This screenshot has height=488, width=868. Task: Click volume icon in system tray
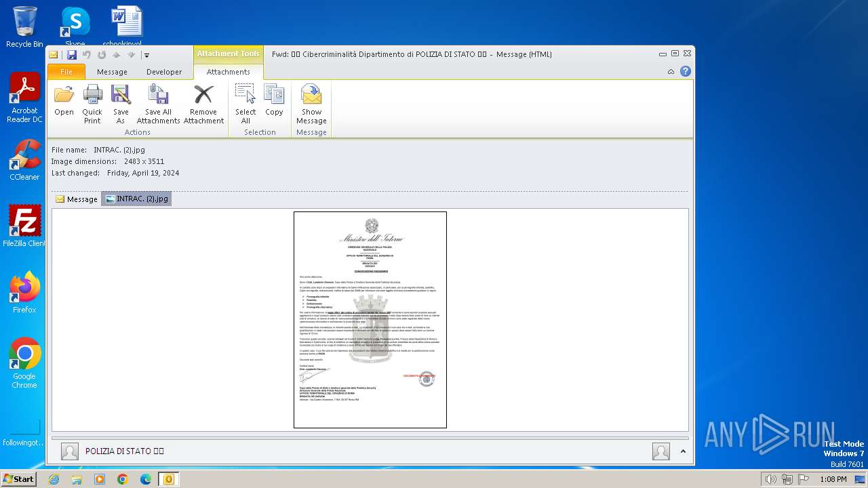click(x=770, y=479)
